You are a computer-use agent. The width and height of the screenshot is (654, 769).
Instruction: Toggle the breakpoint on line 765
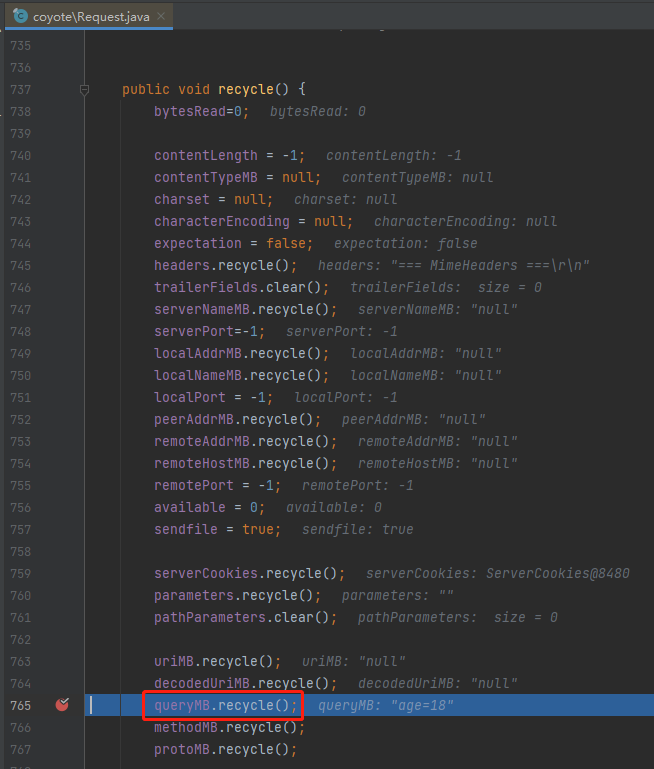pos(62,705)
